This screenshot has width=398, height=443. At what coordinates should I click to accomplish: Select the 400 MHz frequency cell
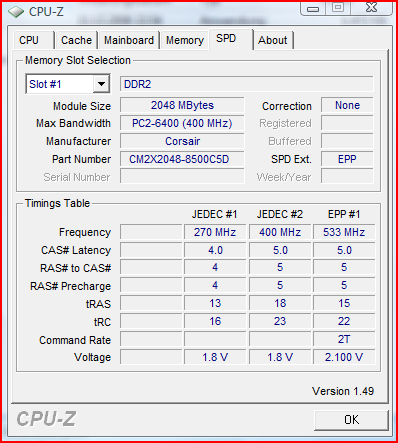(x=280, y=232)
